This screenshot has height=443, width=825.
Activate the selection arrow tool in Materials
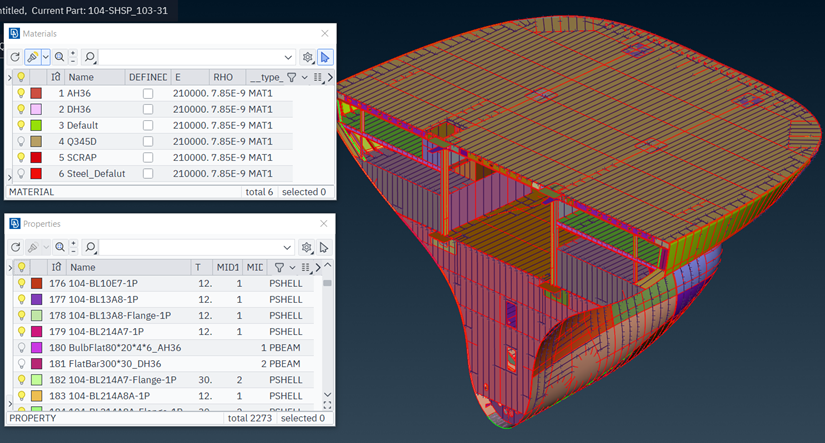coord(325,57)
